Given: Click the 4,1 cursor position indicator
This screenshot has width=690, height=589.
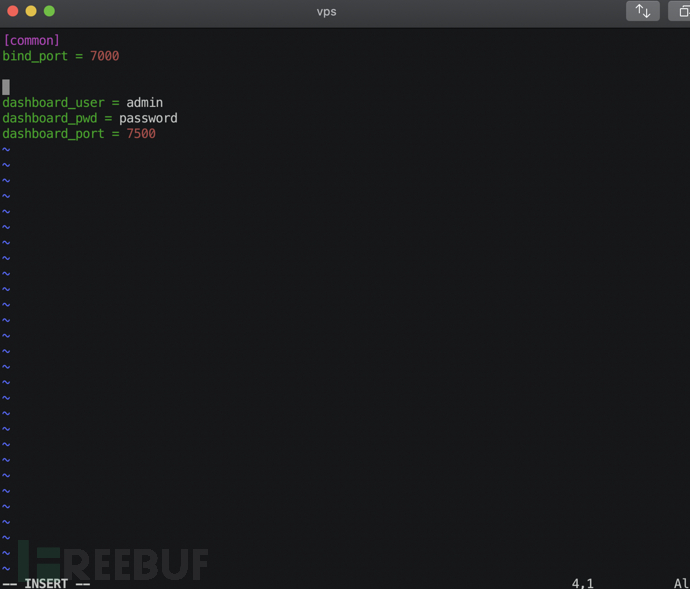Looking at the screenshot, I should point(583,583).
